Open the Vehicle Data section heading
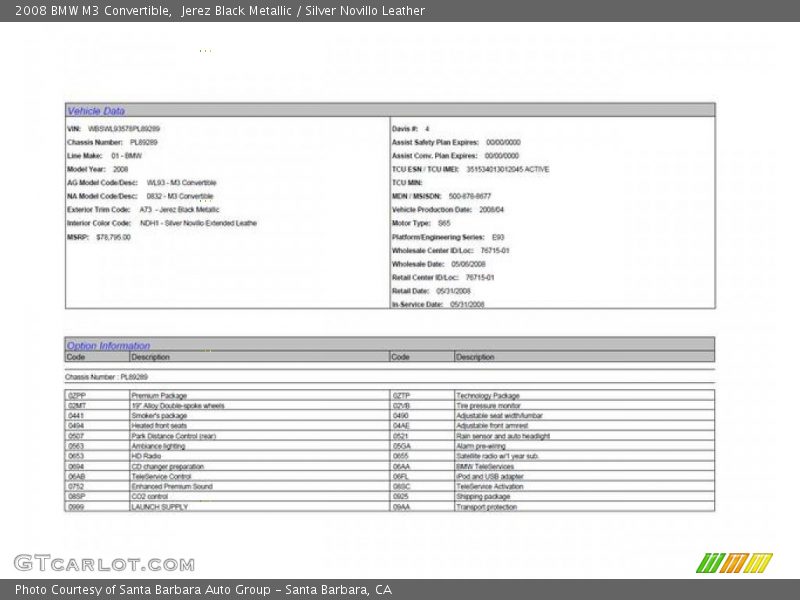Screen dimensions: 800x600 pyautogui.click(x=96, y=111)
